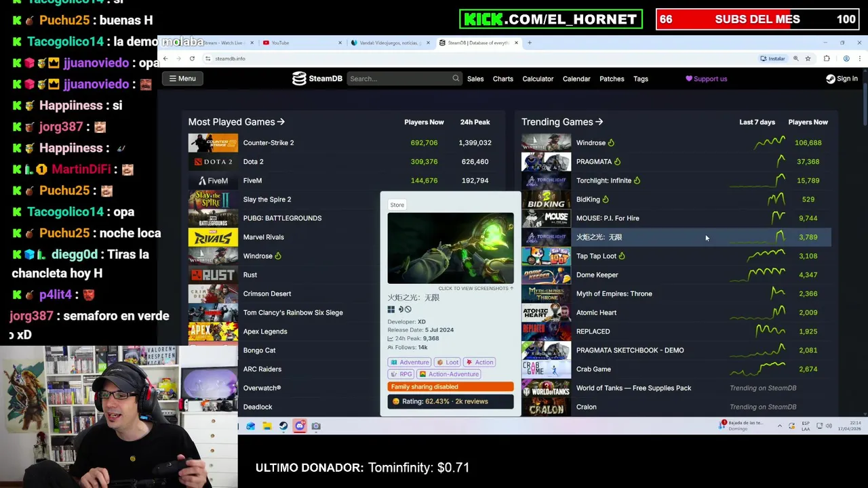
Task: Click the search magnifier icon
Action: pos(456,79)
